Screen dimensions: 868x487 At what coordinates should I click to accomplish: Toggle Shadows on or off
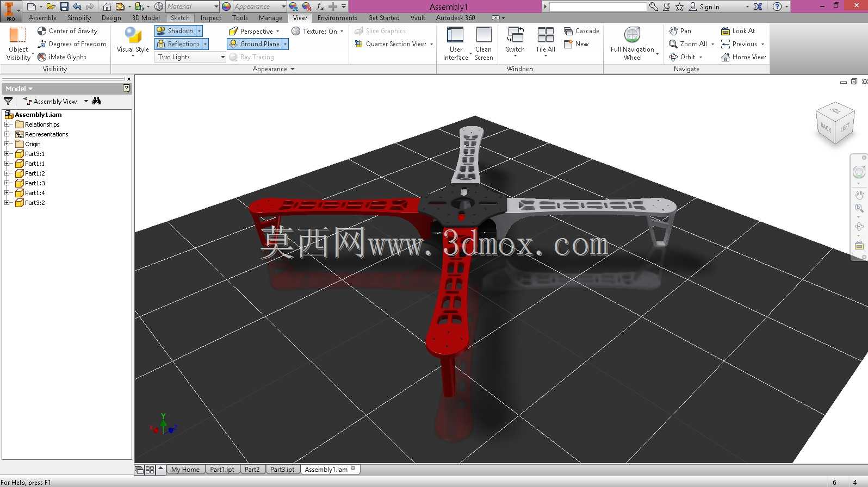(175, 31)
